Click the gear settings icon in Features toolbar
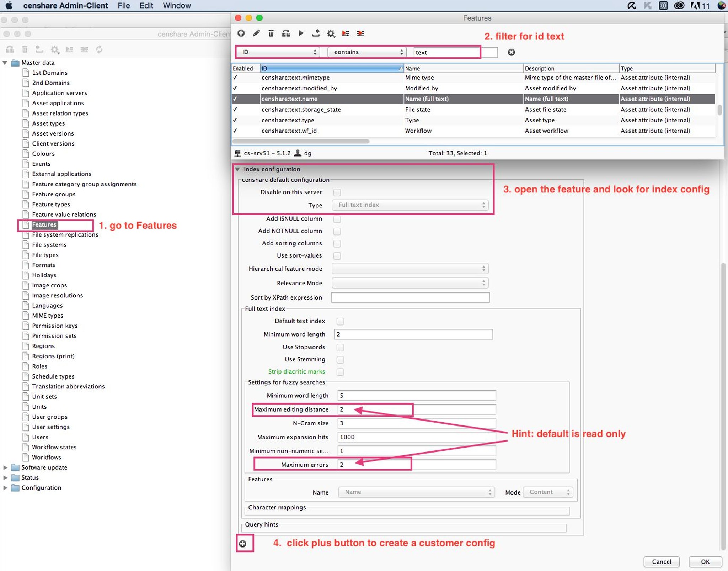This screenshot has width=728, height=571. pos(331,33)
